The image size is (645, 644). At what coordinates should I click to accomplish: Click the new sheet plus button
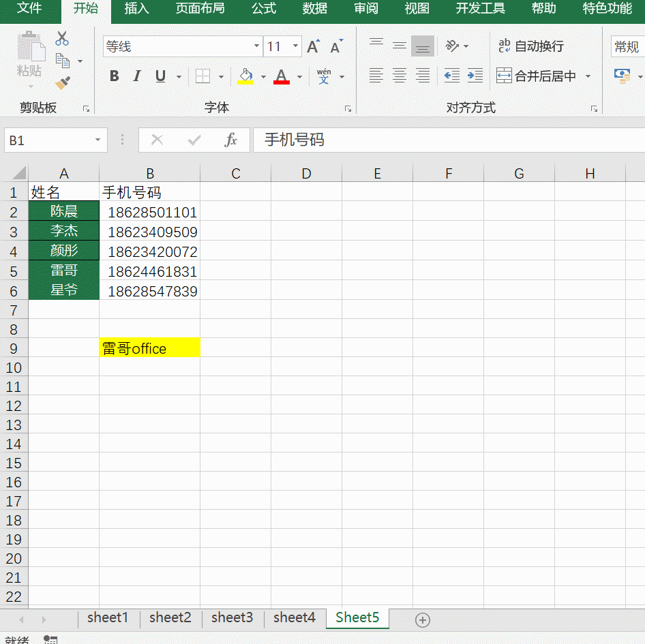(x=422, y=620)
